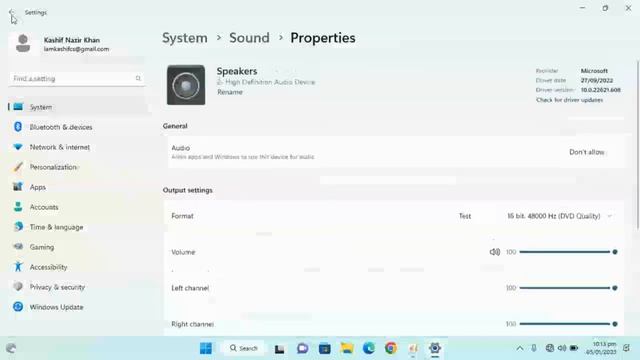
Task: Click the search magnifier in Find a setting
Action: tap(138, 78)
